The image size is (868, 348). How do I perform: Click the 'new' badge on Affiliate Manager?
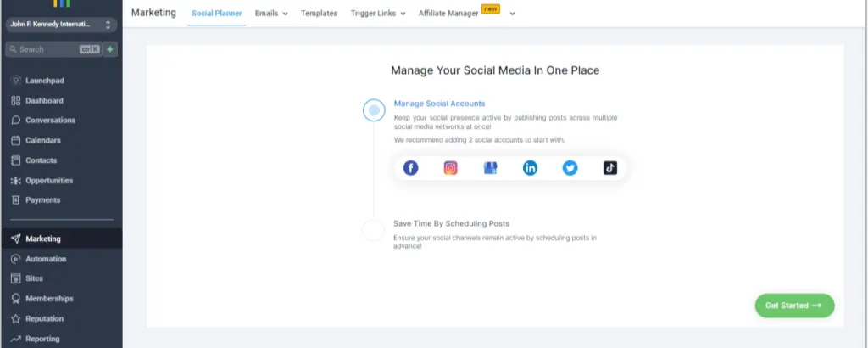[x=491, y=8]
